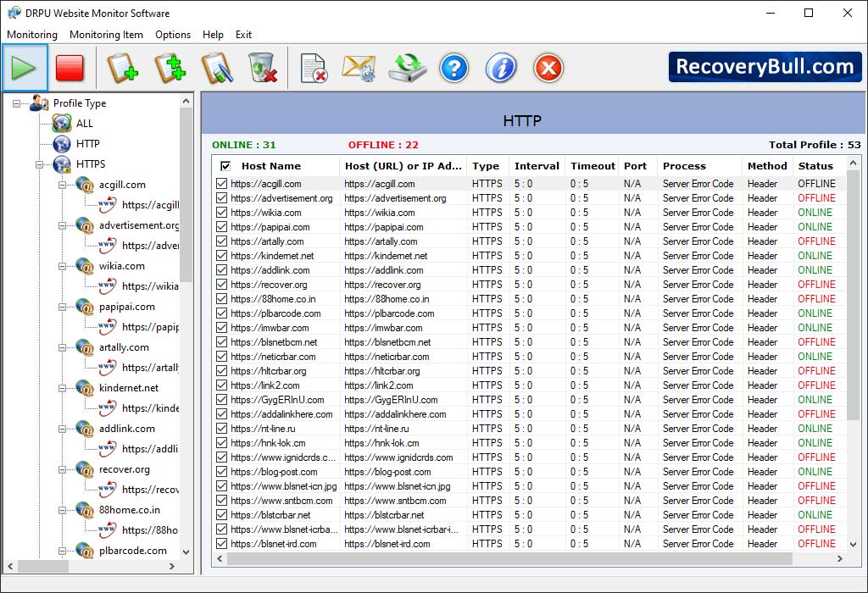Open the Options menu

coord(173,34)
